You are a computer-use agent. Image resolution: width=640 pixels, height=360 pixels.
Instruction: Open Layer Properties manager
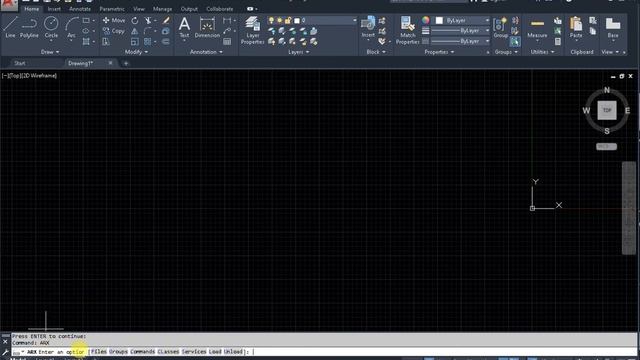(253, 31)
